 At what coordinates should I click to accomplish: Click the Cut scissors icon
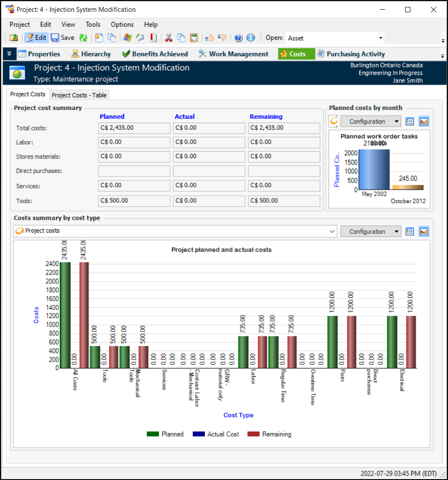point(168,38)
